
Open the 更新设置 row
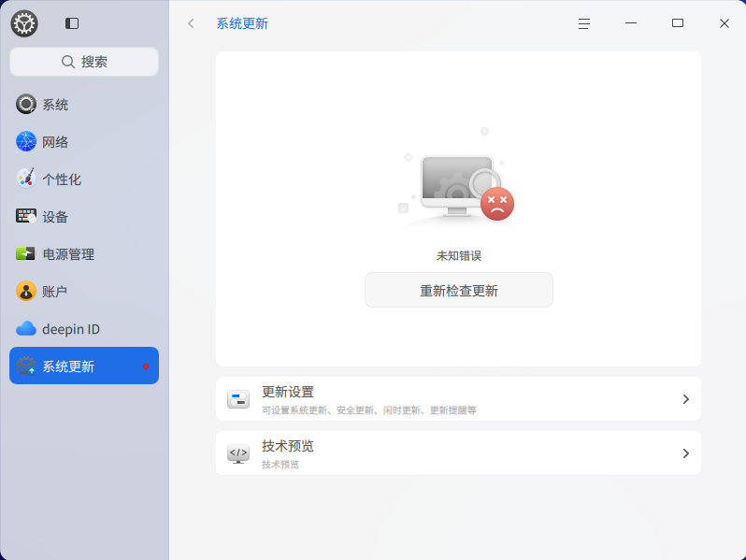458,399
